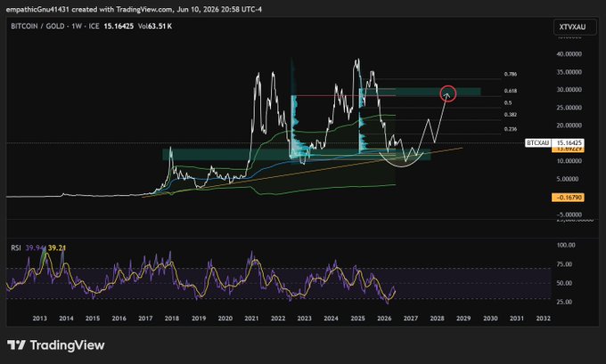Click the white 15.16425 price tag on axis
The width and height of the screenshot is (606, 364).
(x=568, y=142)
